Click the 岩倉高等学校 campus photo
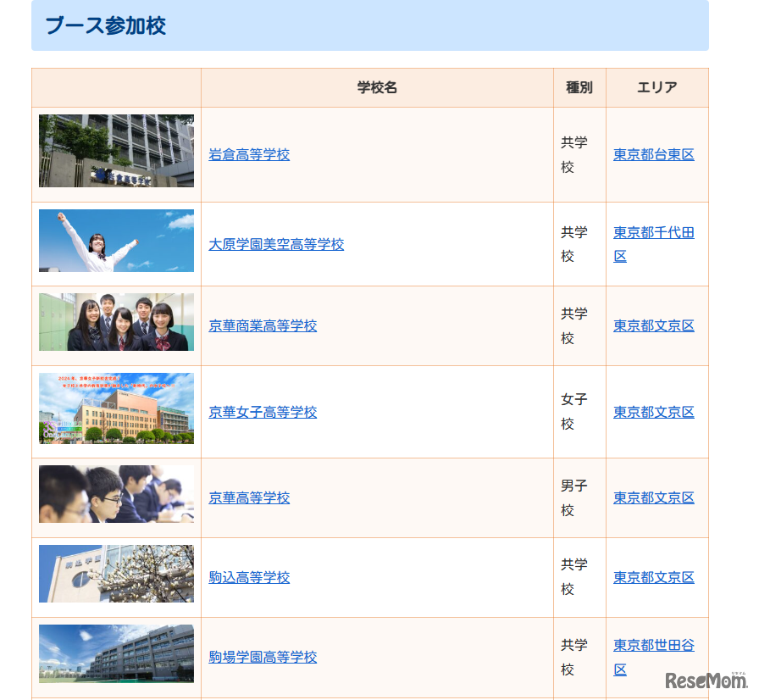 click(x=115, y=150)
